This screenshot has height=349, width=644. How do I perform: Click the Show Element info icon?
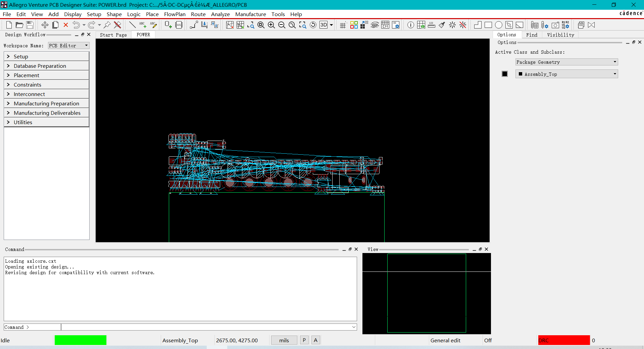pos(410,25)
